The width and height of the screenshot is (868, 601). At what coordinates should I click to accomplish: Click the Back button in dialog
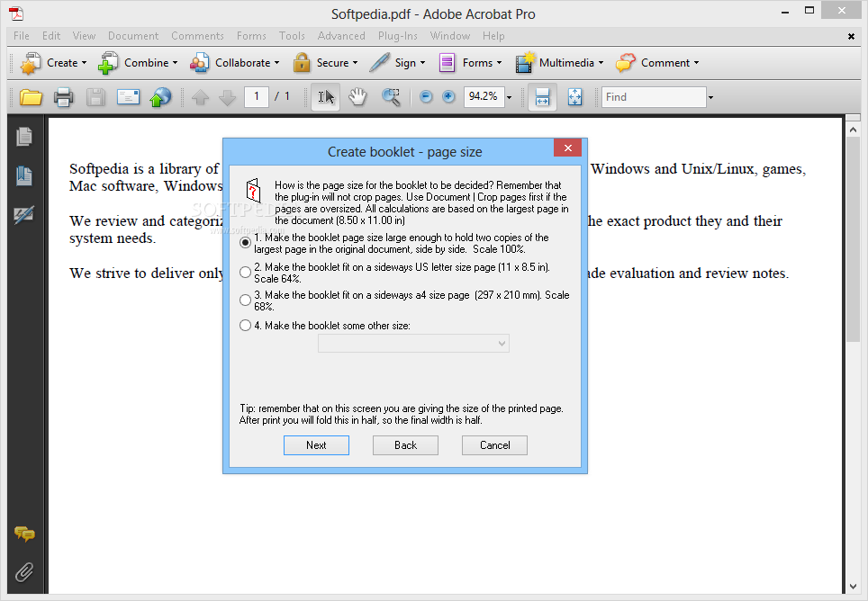405,445
